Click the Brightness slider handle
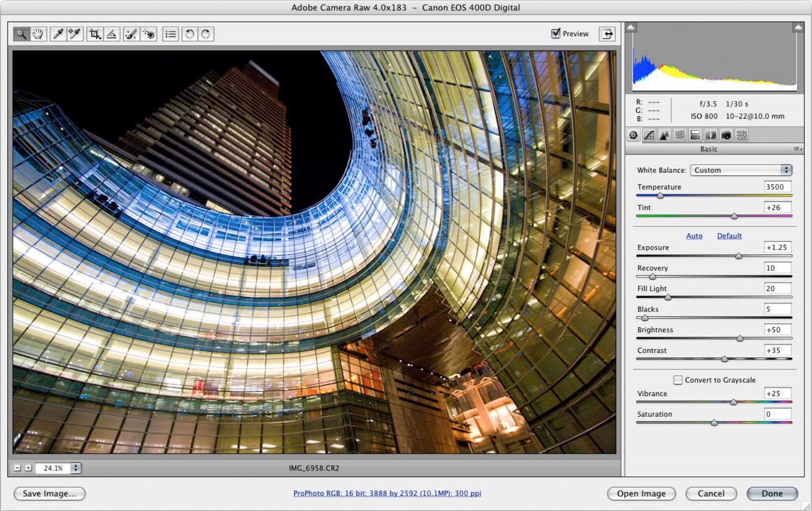812x511 pixels. (x=740, y=338)
